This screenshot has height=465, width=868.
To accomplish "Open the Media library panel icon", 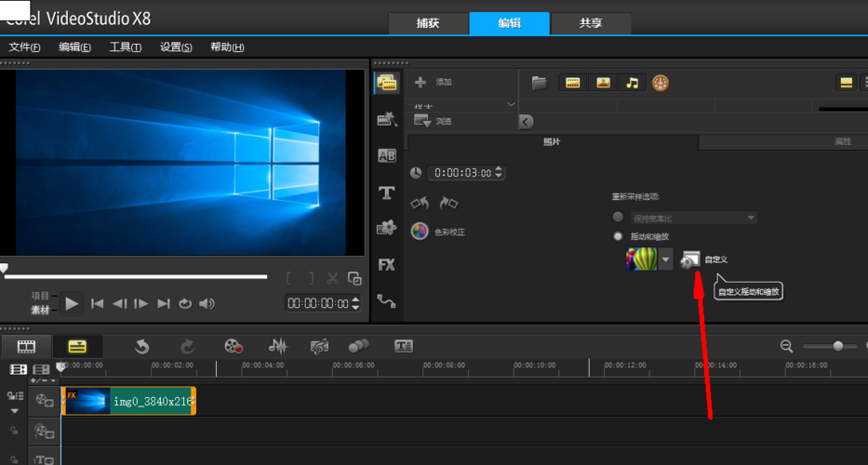I will [386, 83].
